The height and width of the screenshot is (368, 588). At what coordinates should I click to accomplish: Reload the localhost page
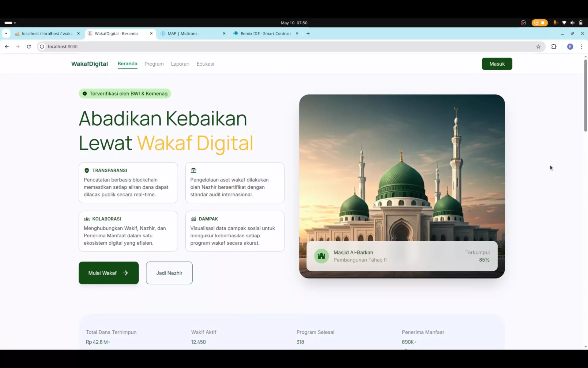[x=29, y=47]
